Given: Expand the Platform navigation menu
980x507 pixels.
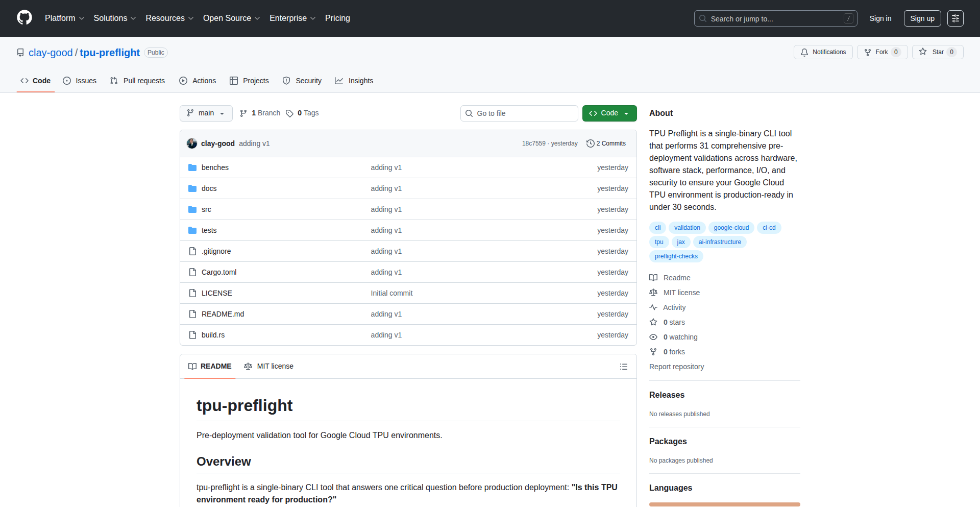Looking at the screenshot, I should [64, 18].
